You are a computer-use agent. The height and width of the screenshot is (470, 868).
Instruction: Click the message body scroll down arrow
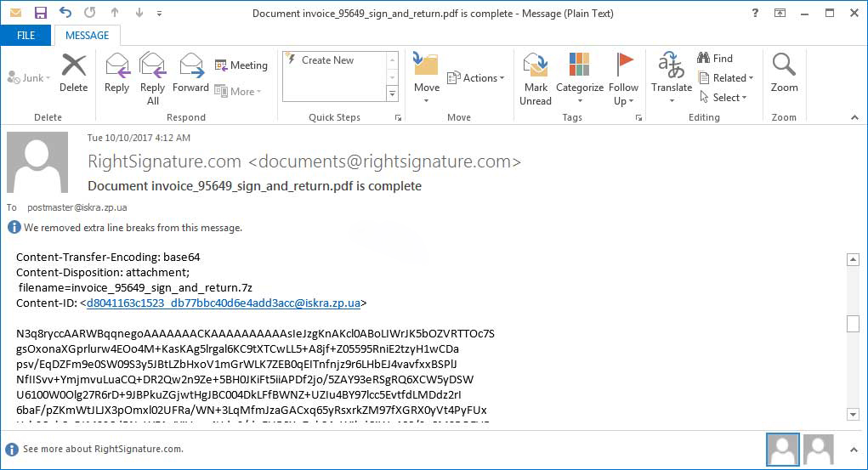pyautogui.click(x=853, y=414)
